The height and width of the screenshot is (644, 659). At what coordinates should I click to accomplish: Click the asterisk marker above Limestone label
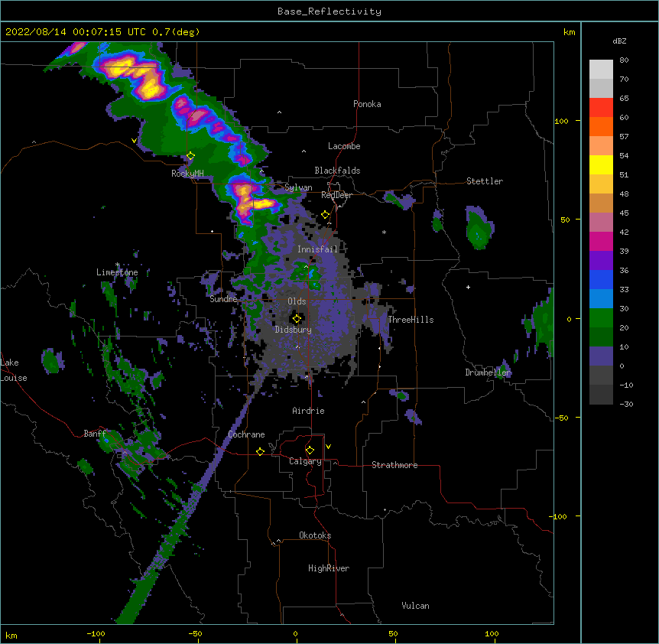117,265
